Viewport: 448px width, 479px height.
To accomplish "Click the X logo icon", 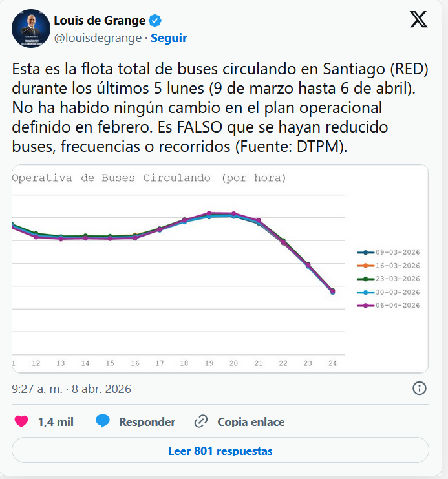I will click(x=419, y=20).
